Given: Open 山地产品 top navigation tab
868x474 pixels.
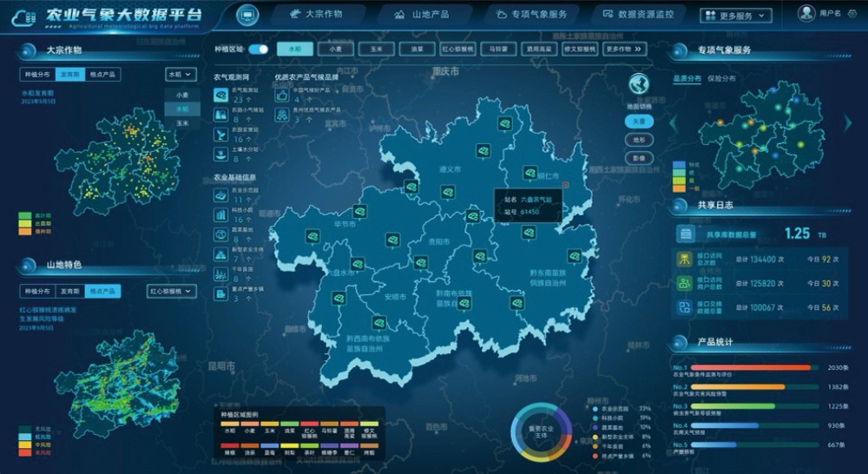Looking at the screenshot, I should click(424, 15).
